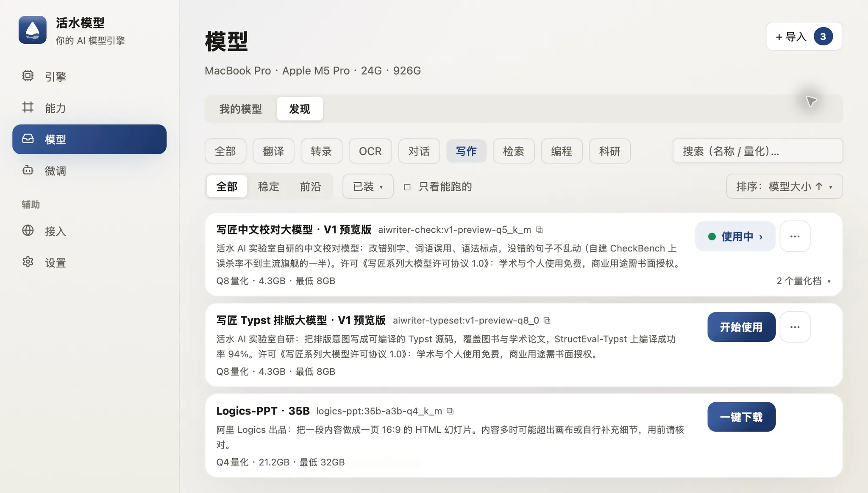The width and height of the screenshot is (868, 493).
Task: Open more options for 写匠 Typst 排版大模型
Action: point(795,327)
